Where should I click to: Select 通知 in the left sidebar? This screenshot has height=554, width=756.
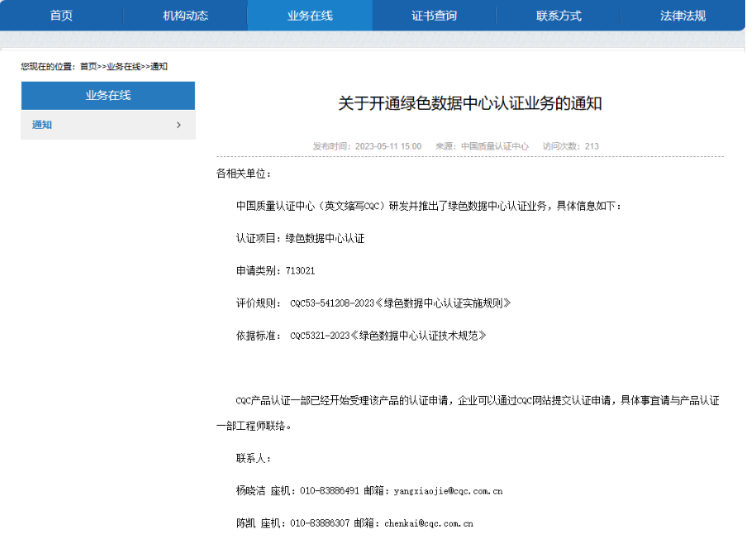coord(42,125)
